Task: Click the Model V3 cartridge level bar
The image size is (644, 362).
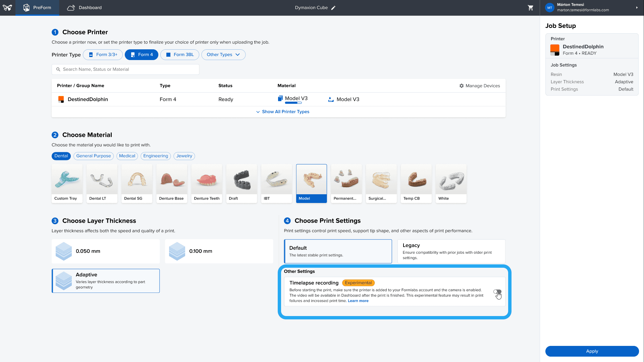Action: (x=293, y=103)
